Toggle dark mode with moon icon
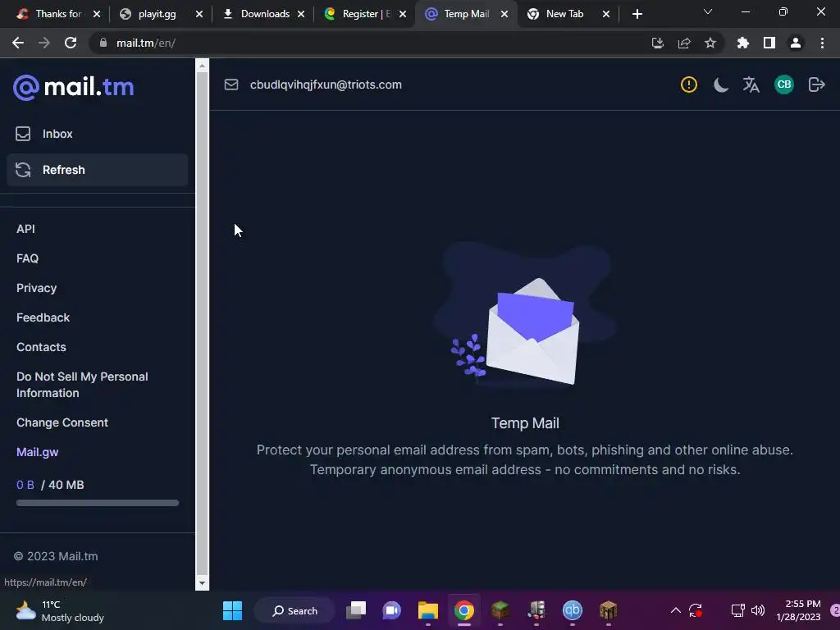The image size is (840, 630). tap(720, 84)
